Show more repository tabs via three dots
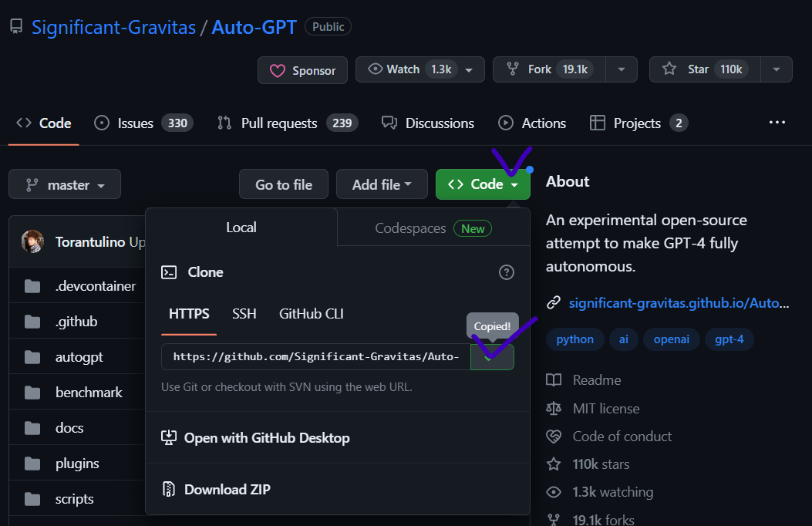The width and height of the screenshot is (812, 526). pyautogui.click(x=777, y=122)
